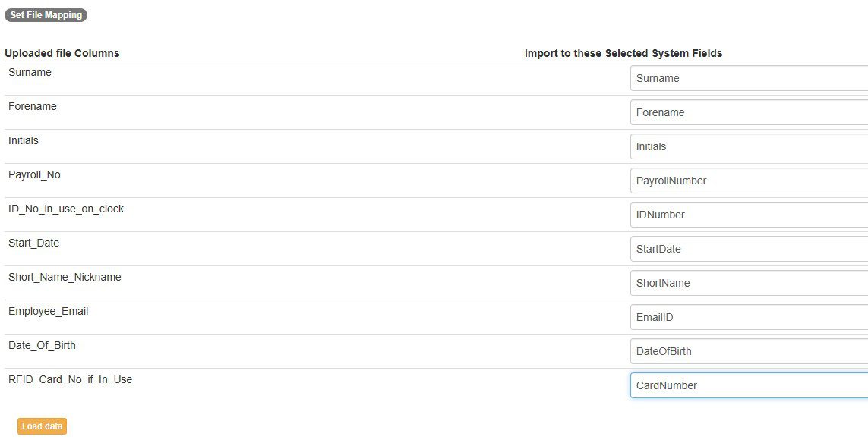This screenshot has height=443, width=868.
Task: Expand the ShortName field selector
Action: point(748,283)
